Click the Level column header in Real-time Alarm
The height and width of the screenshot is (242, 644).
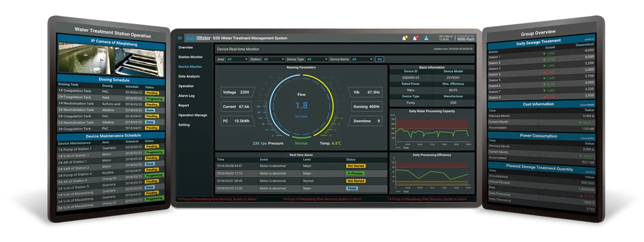coord(307,160)
